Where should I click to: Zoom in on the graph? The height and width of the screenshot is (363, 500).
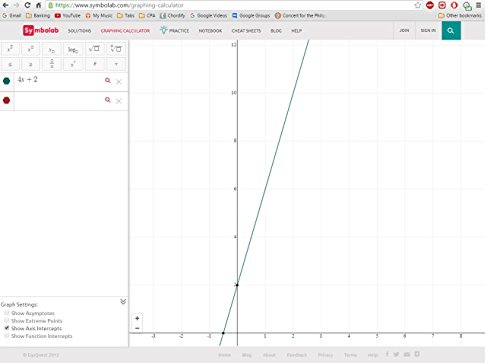137,318
